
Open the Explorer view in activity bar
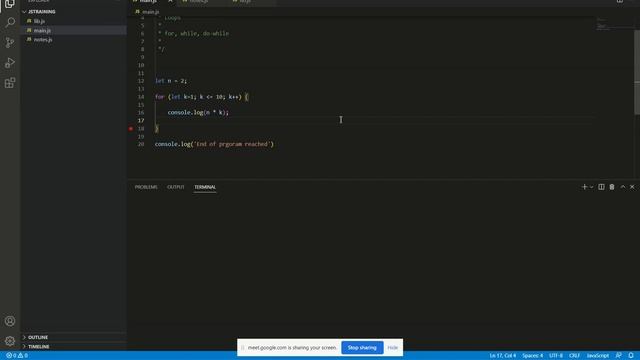(10, 4)
